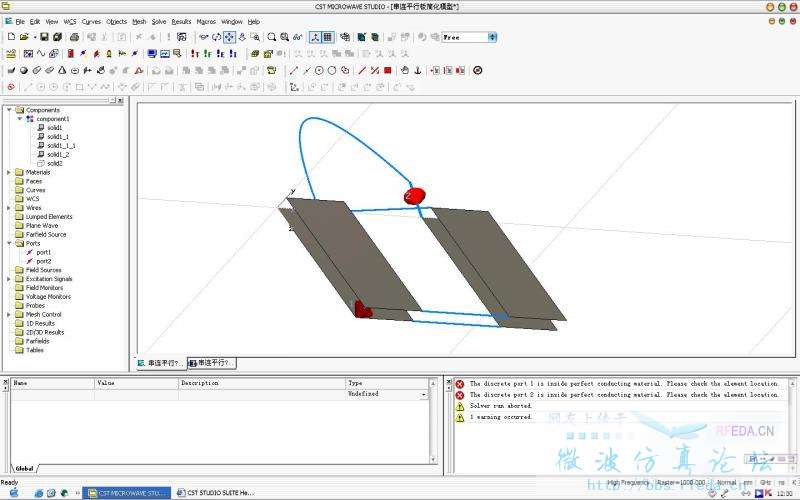Open the Solve menu

[159, 21]
